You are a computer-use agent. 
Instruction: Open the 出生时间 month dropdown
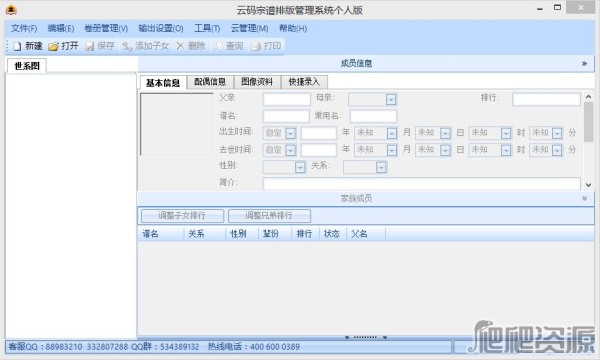click(391, 133)
